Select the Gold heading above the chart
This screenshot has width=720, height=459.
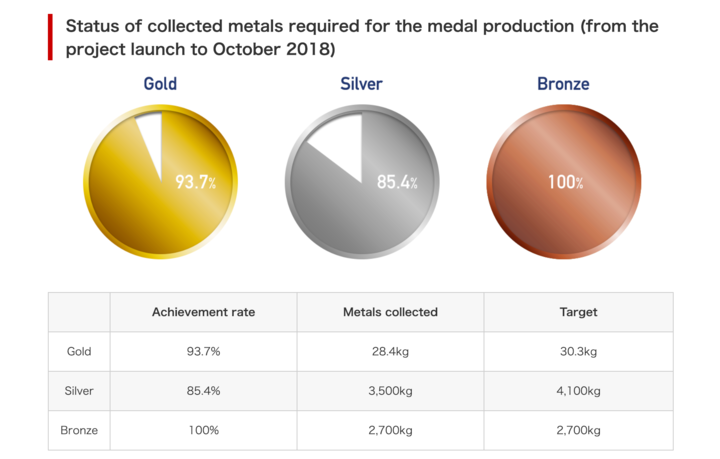click(160, 84)
